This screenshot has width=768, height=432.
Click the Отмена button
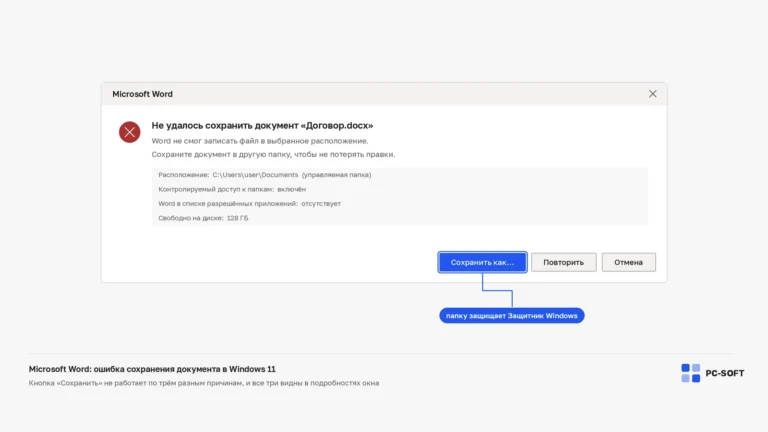point(628,262)
